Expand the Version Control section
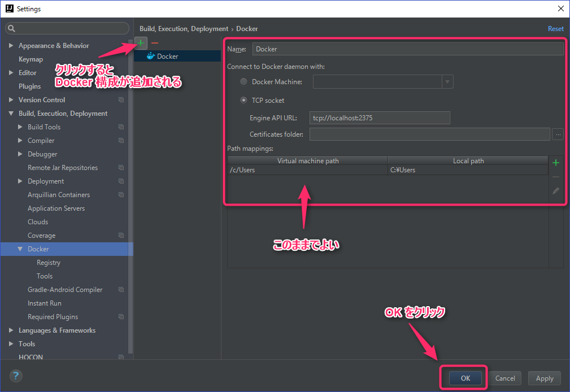570x392 pixels. pos(11,99)
